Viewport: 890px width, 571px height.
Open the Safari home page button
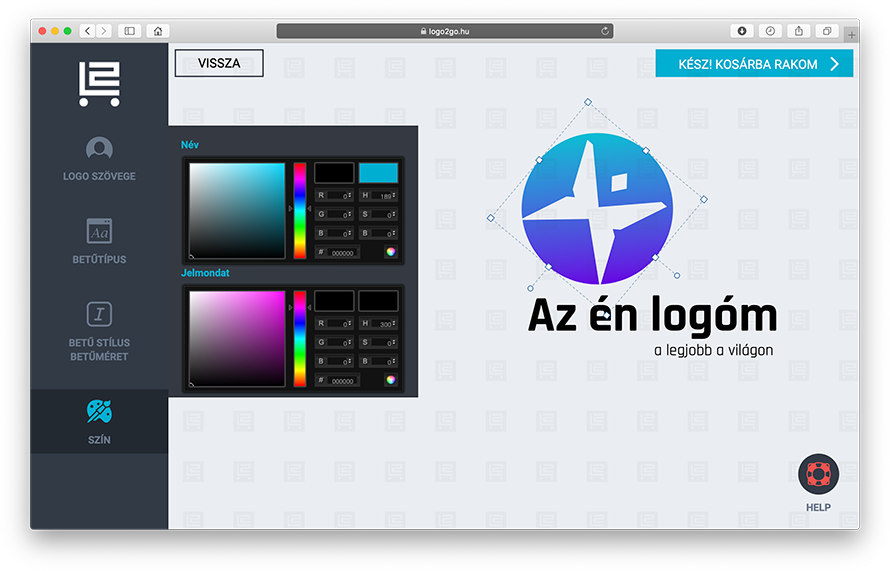pyautogui.click(x=158, y=31)
